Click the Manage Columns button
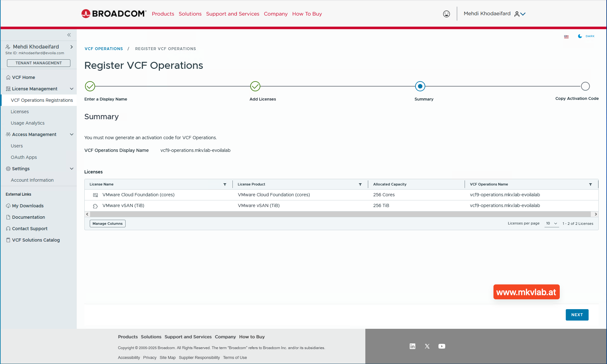This screenshot has width=607, height=364. pos(108,224)
